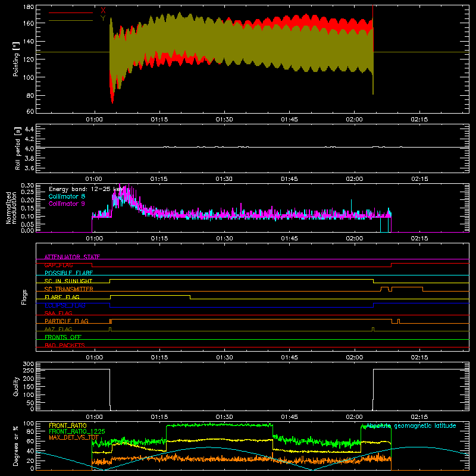Image resolution: width=476 pixels, height=476 pixels.
Task: Click '01:45' time label under modulation plot
Action: (x=289, y=239)
